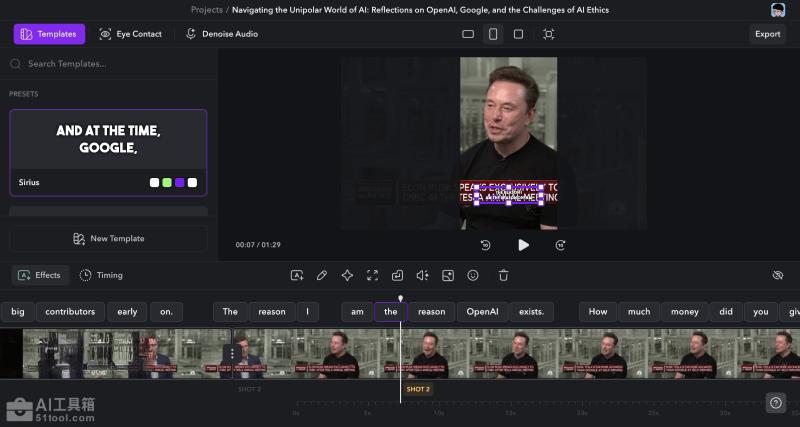Click the sparkle AI effects icon

(x=347, y=275)
